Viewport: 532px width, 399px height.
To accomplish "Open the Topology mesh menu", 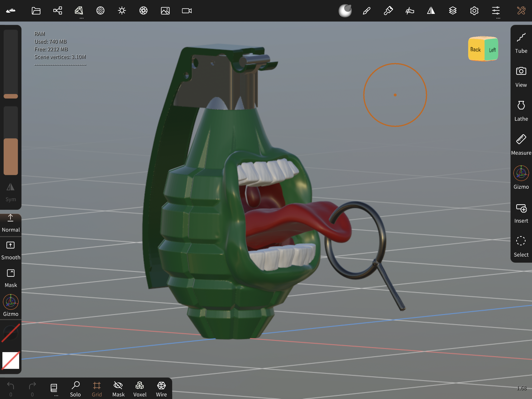I will click(x=79, y=11).
